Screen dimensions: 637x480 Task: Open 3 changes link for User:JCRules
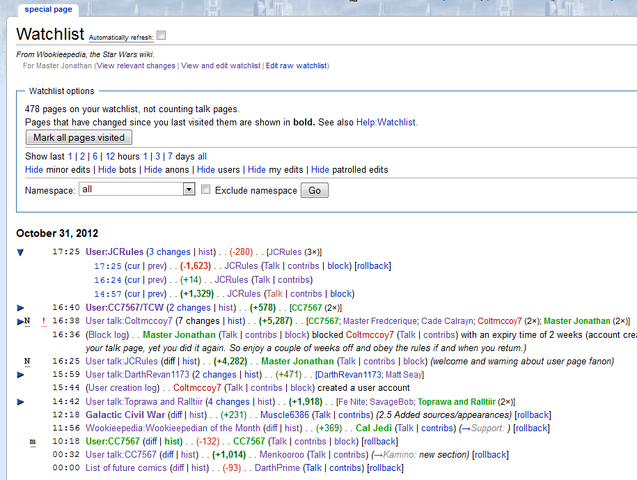[x=169, y=252]
